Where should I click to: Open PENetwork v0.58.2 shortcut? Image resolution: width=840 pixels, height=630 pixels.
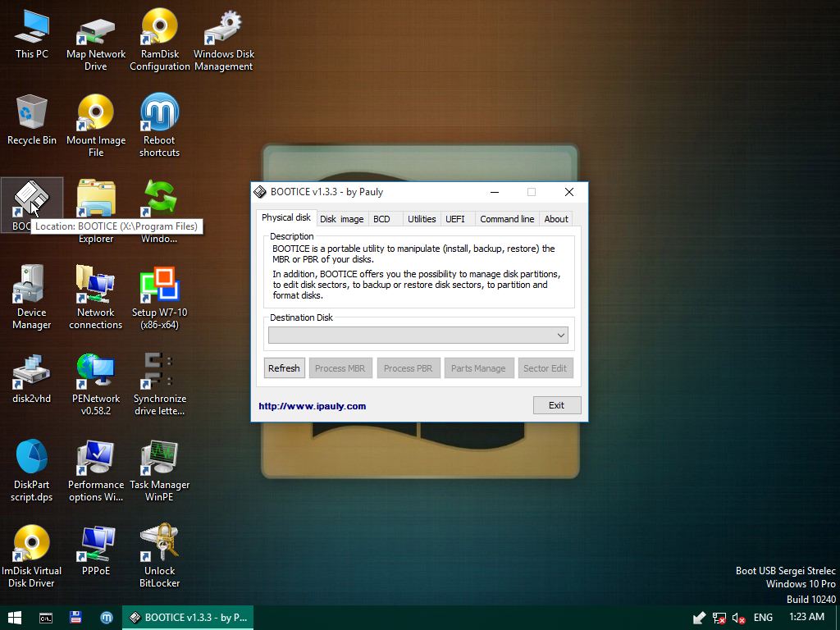click(96, 384)
